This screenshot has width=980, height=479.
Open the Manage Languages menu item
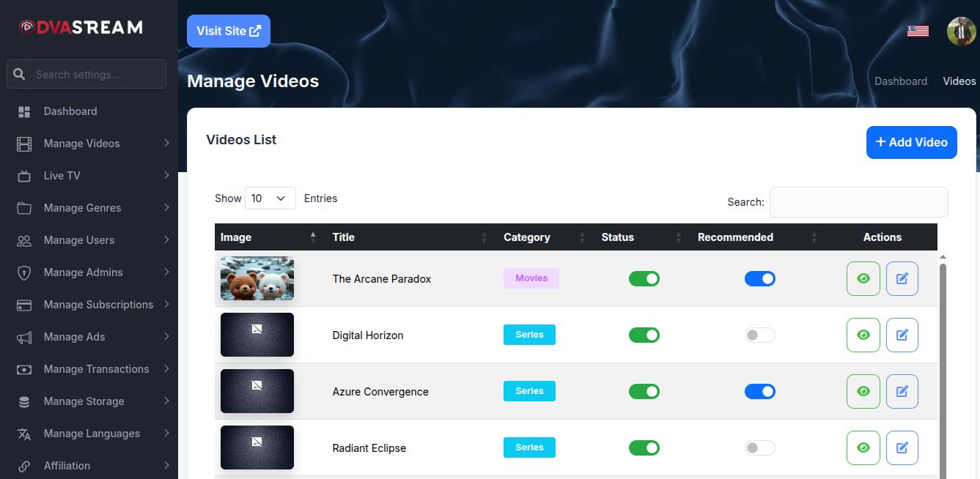tap(89, 434)
